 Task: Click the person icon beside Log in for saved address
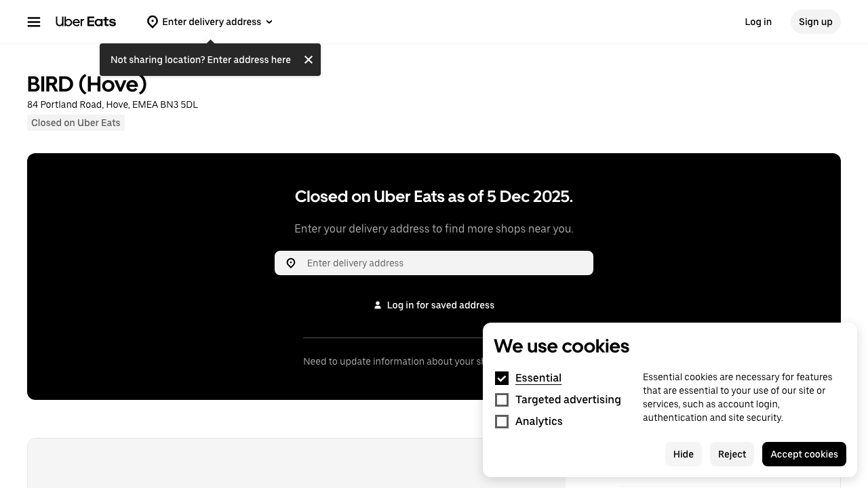(378, 306)
